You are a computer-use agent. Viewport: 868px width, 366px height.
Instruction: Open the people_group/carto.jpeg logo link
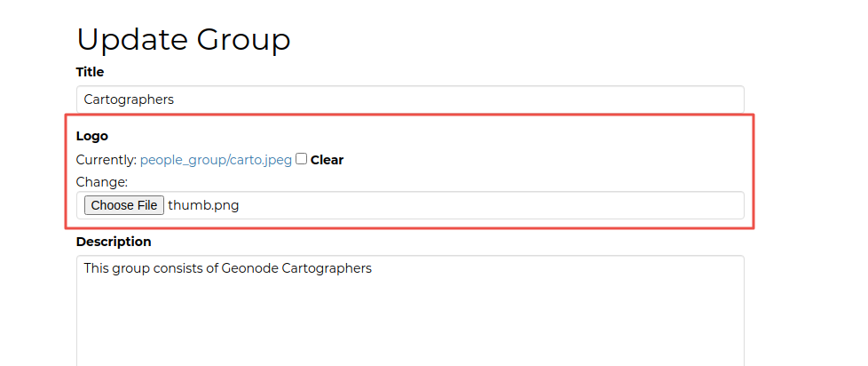click(216, 160)
